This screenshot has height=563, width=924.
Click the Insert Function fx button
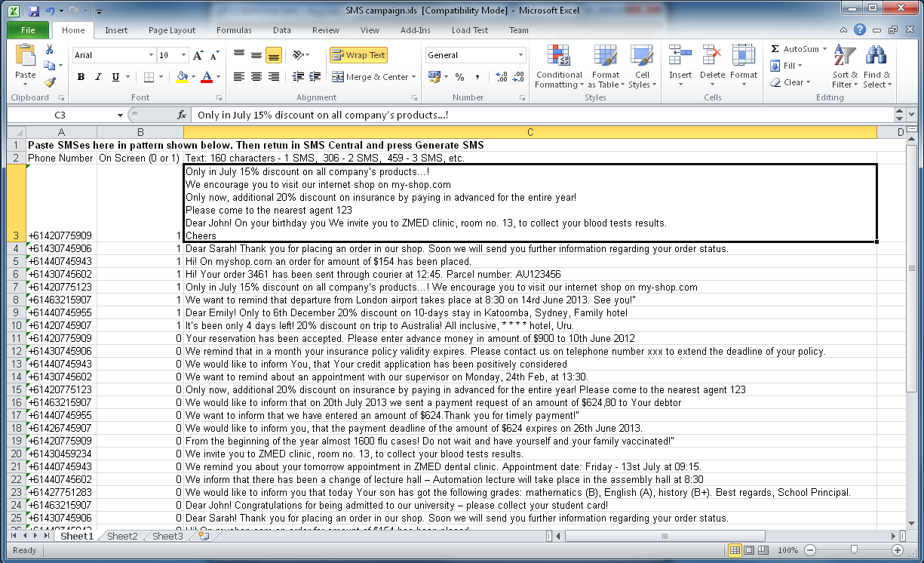click(x=182, y=115)
